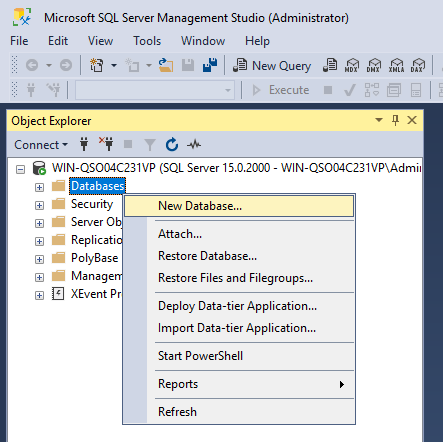Click the Query Options icon

click(x=394, y=90)
